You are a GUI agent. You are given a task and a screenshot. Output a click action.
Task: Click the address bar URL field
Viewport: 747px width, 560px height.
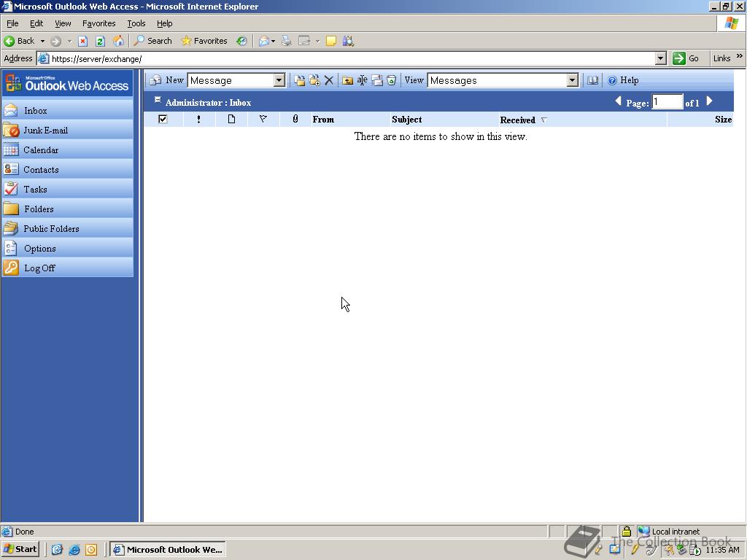[x=352, y=58]
